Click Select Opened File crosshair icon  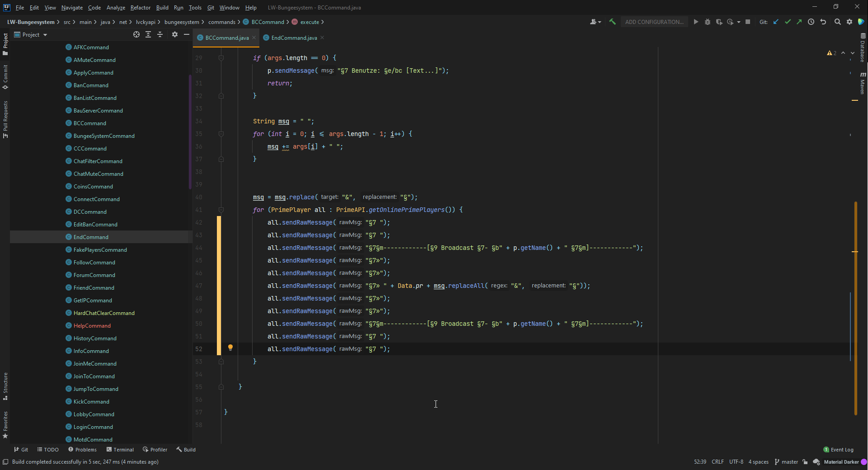pos(136,34)
